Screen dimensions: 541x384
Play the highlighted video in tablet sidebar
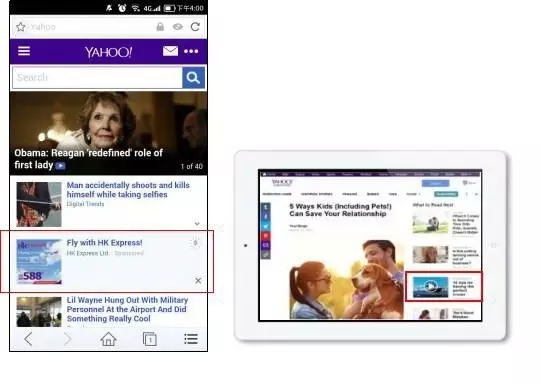click(x=430, y=286)
